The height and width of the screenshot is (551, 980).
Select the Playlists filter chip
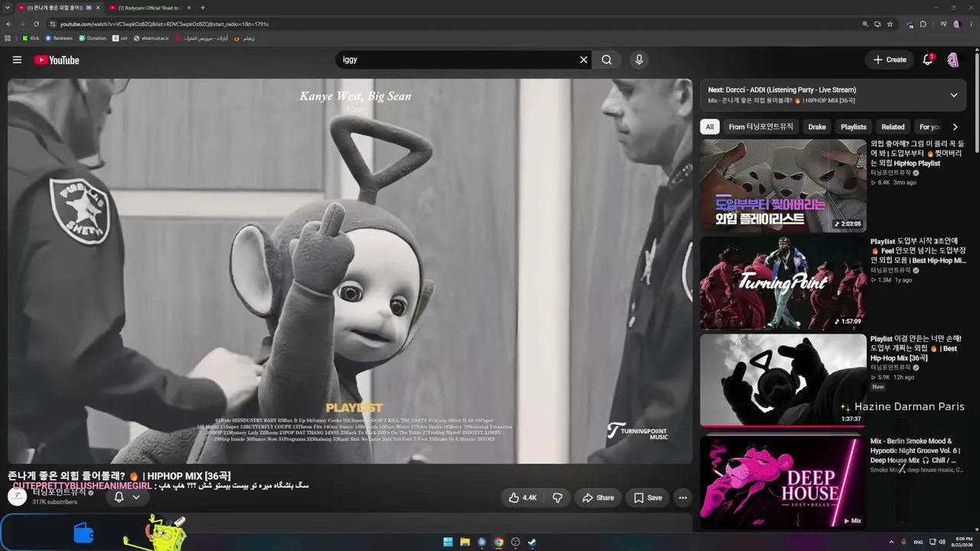coord(854,127)
